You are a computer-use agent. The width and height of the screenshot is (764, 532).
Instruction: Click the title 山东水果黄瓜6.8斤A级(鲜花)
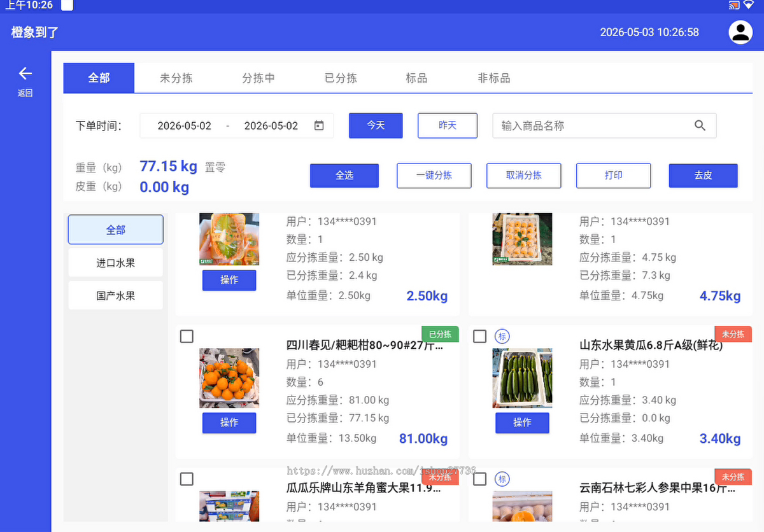(651, 346)
